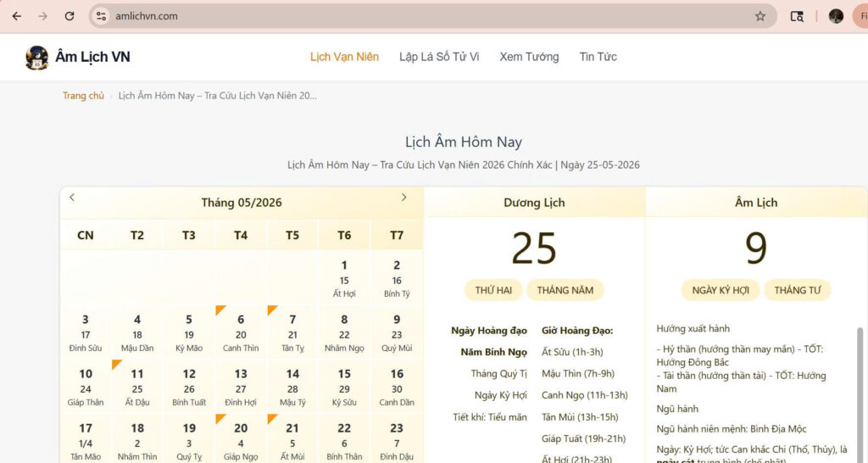The height and width of the screenshot is (463, 868).
Task: Go to previous month in calendar
Action: coord(72,198)
